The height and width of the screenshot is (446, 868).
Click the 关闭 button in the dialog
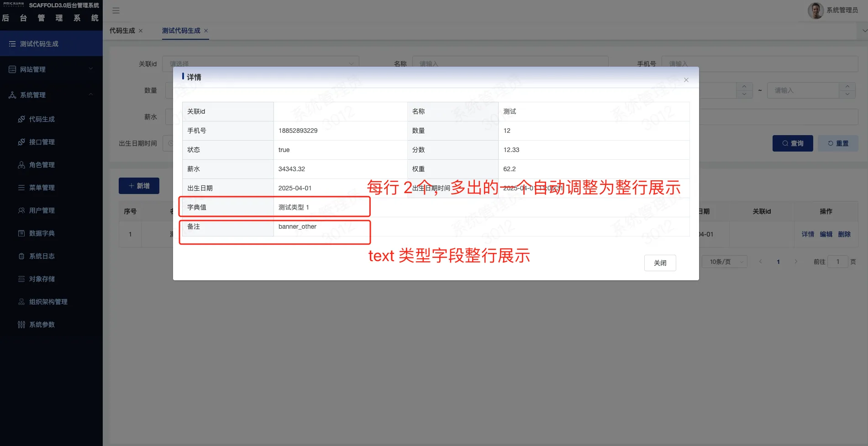[x=660, y=263]
